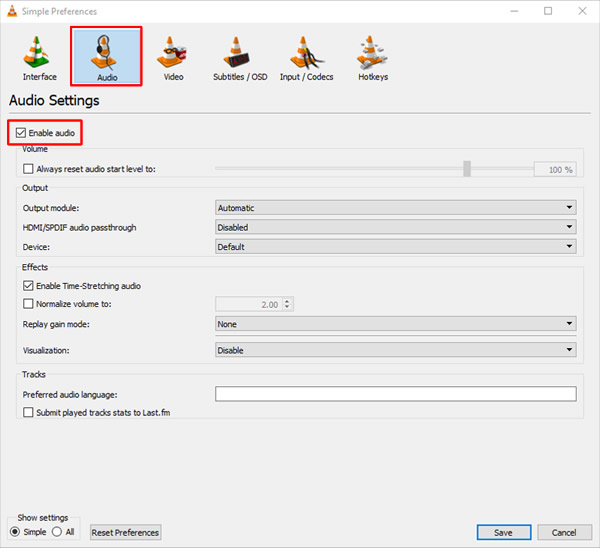Click the Preferred audio language label
Screen dimensions: 600x548
[70, 395]
